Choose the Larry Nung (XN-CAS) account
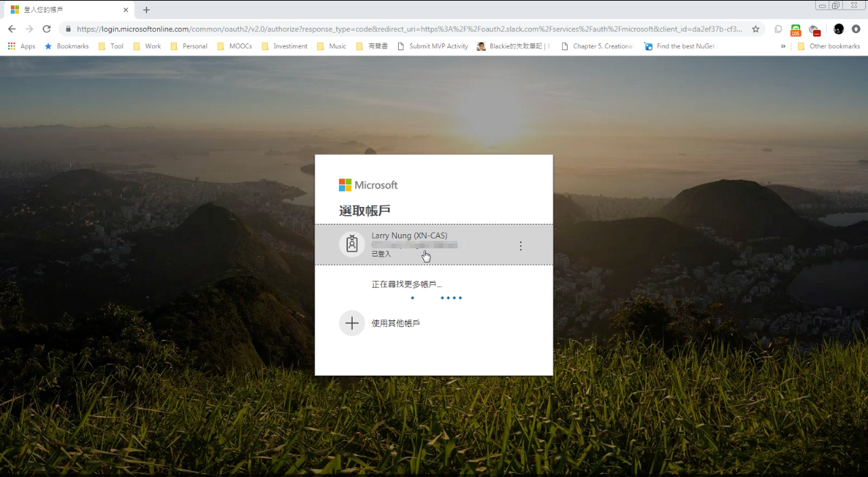 [x=434, y=245]
